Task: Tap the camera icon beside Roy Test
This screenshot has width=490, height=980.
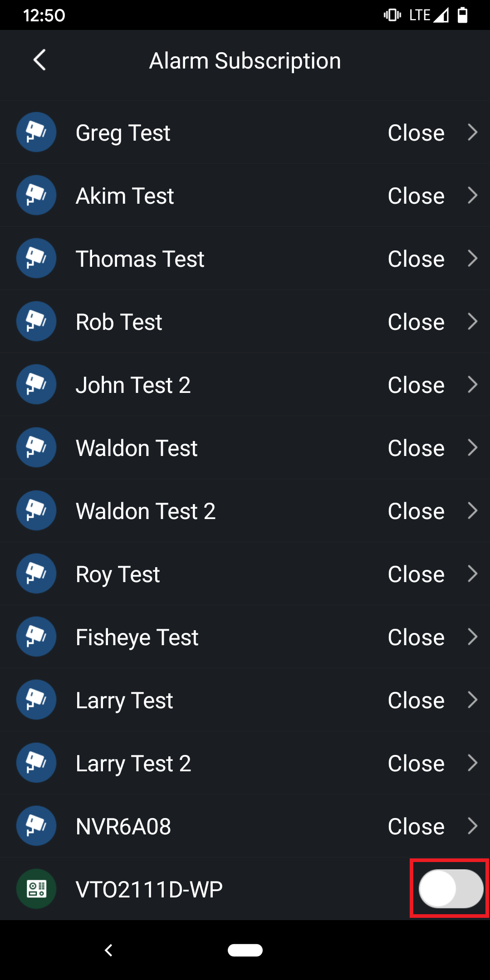Action: pos(36,573)
